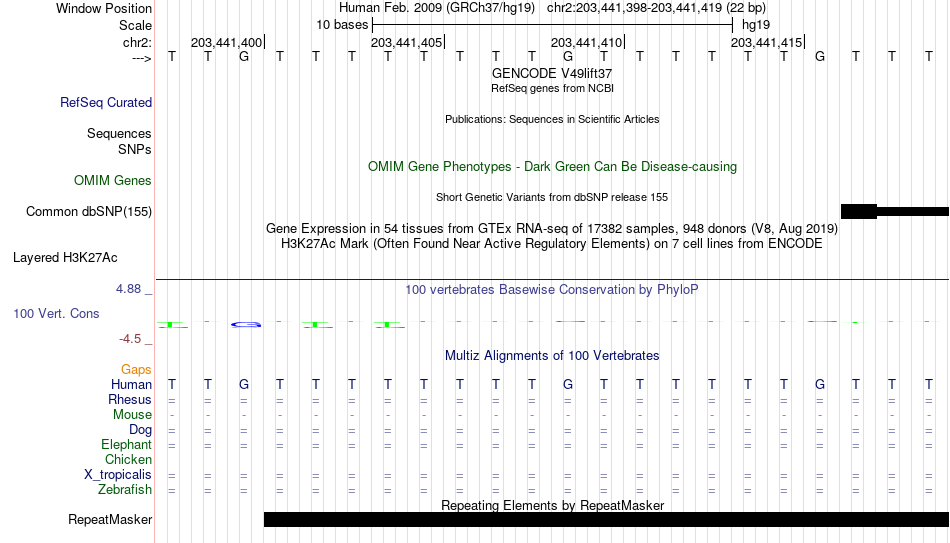This screenshot has height=543, width=950.
Task: Click the -4.5 PhyloP lower limit value
Action: [x=130, y=339]
